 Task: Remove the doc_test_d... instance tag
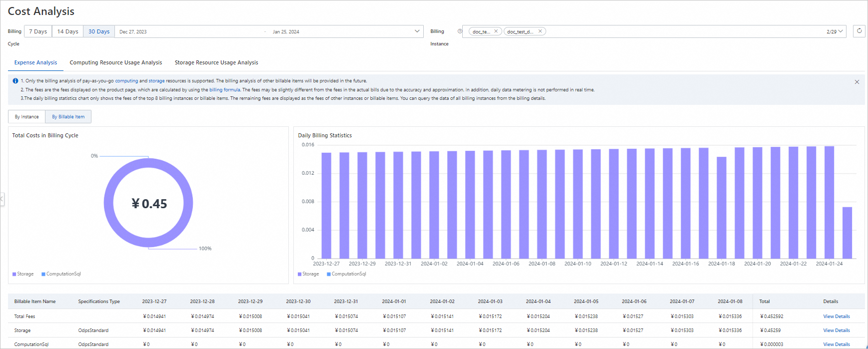540,31
